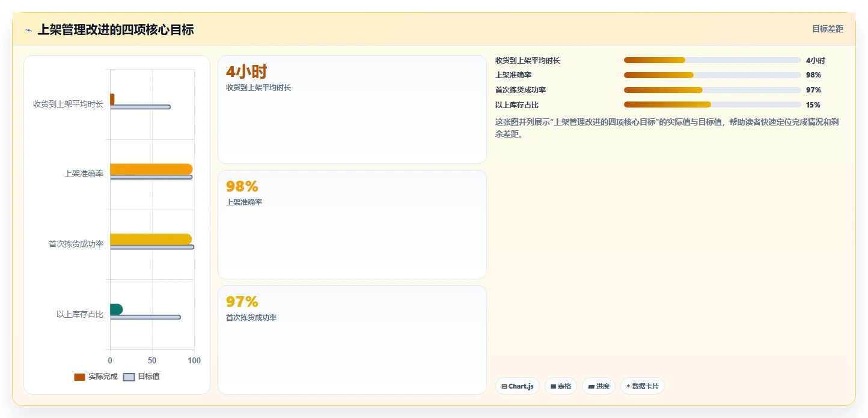Click the yellow 首次拣货成功率 actual chart bar
868x418 pixels.
(x=151, y=239)
